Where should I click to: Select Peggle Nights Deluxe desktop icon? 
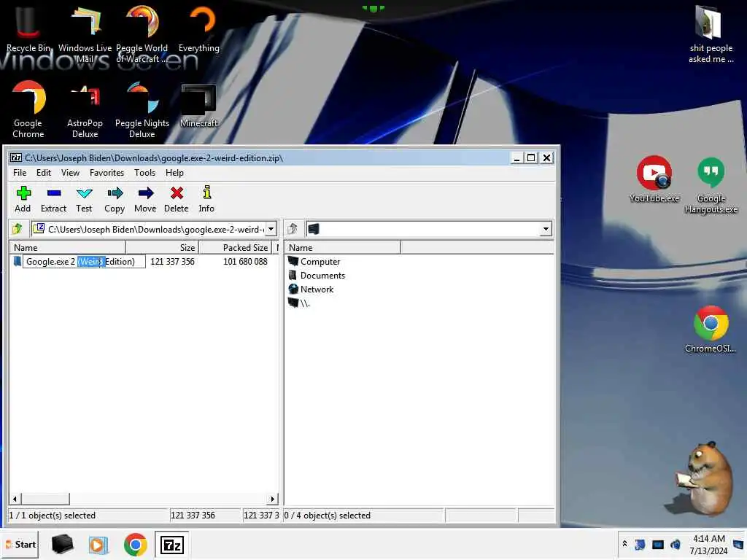142,109
